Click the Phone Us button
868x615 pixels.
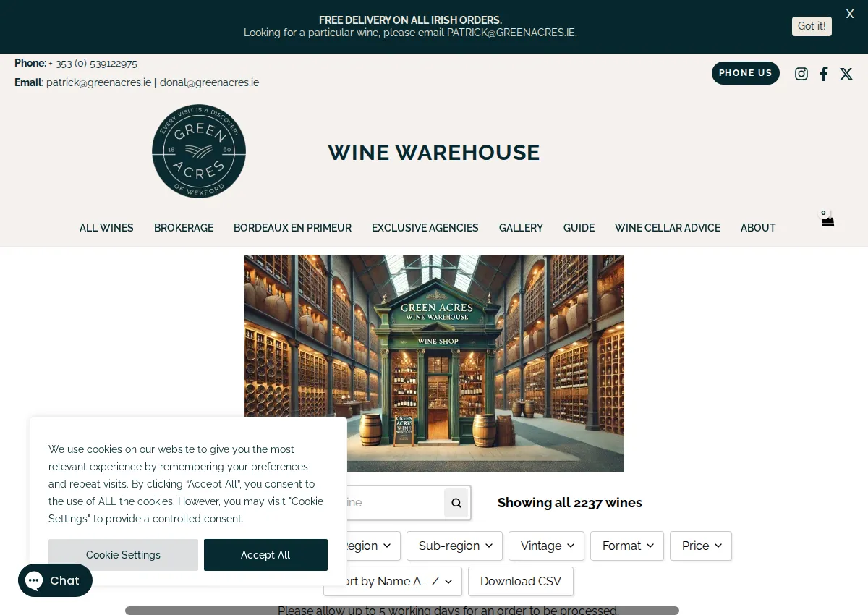point(746,73)
